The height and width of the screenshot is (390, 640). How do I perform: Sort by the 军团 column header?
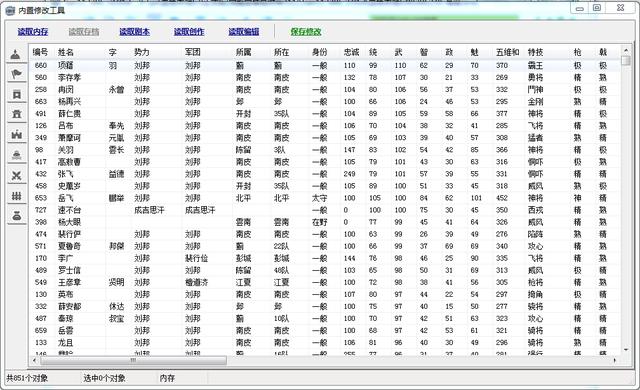coord(193,52)
